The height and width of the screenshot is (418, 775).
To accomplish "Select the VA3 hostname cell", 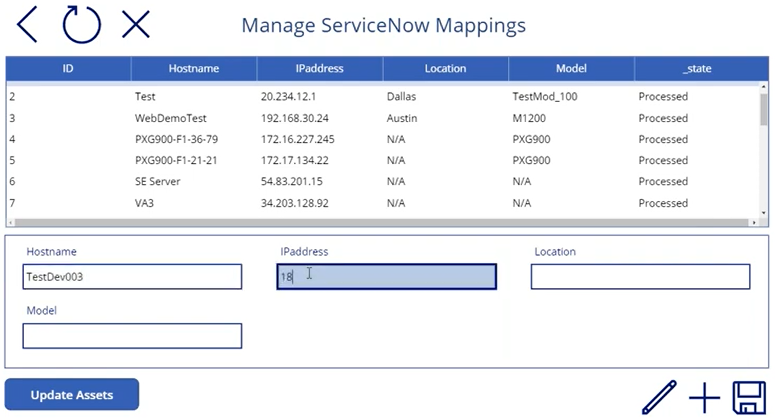I will pyautogui.click(x=144, y=203).
